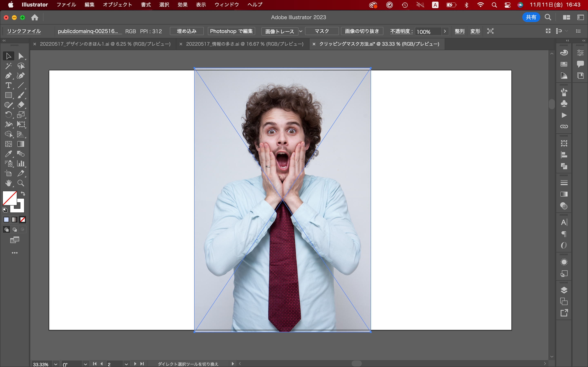Choose the Magic Wand tool

(x=8, y=66)
